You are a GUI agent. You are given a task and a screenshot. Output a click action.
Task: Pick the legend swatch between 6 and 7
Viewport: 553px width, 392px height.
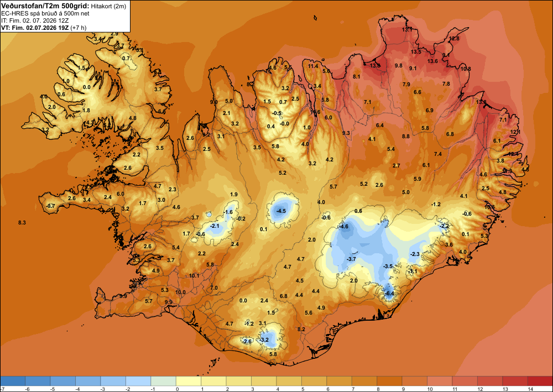[x=340, y=381]
